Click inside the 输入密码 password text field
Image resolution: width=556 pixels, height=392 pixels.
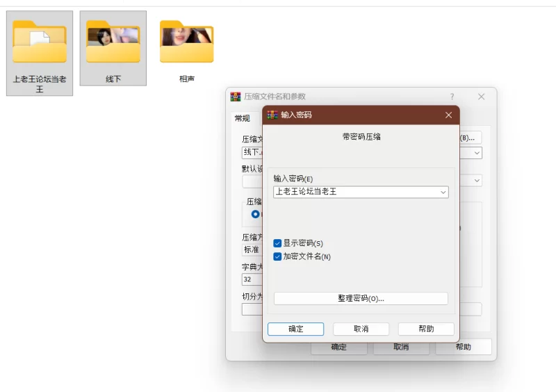coord(354,192)
